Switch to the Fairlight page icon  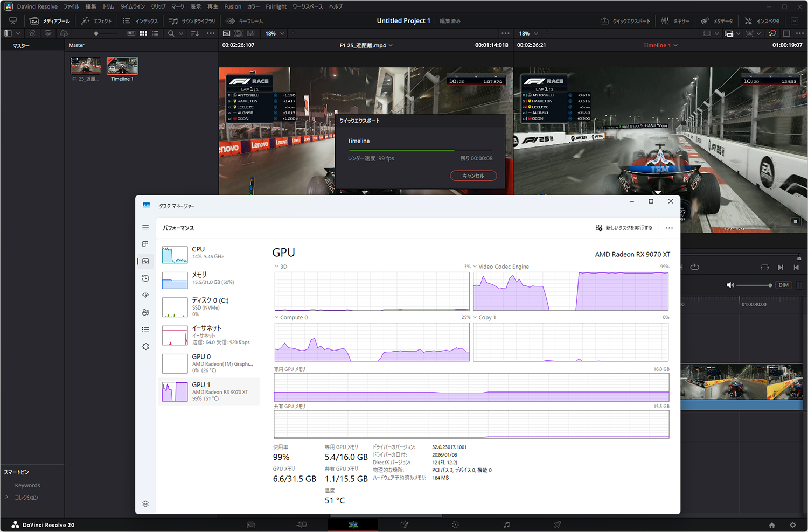pos(506,524)
